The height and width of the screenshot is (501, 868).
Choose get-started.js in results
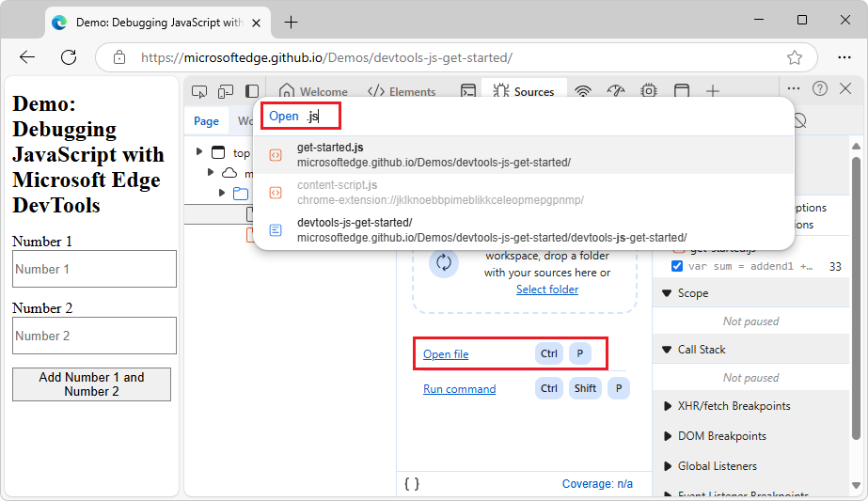(x=524, y=155)
